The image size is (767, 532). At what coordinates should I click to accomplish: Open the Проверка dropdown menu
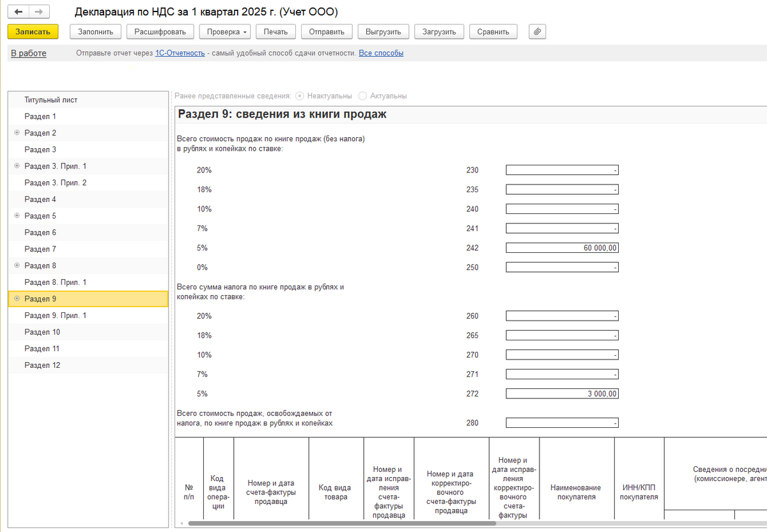point(224,31)
